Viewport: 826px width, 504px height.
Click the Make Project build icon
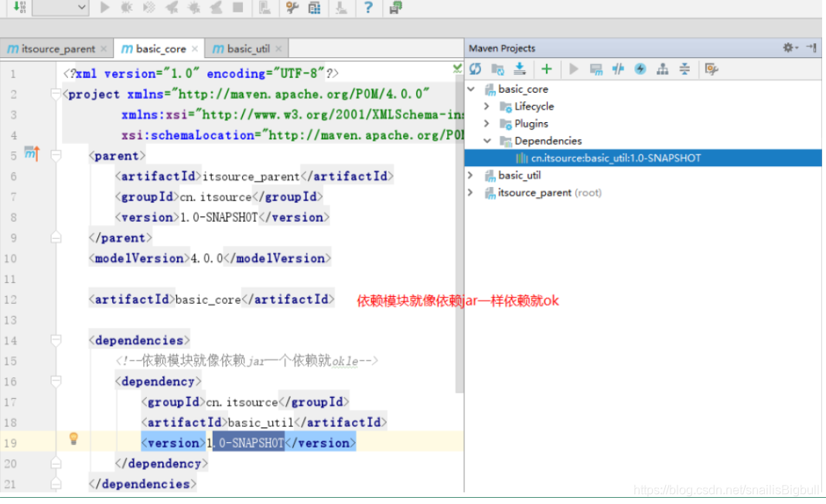(x=19, y=7)
